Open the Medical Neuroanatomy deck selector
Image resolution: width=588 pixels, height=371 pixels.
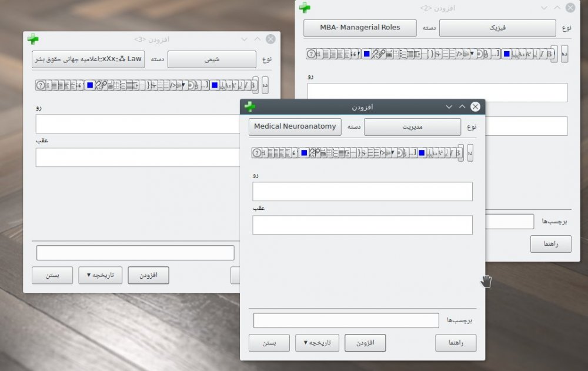295,127
